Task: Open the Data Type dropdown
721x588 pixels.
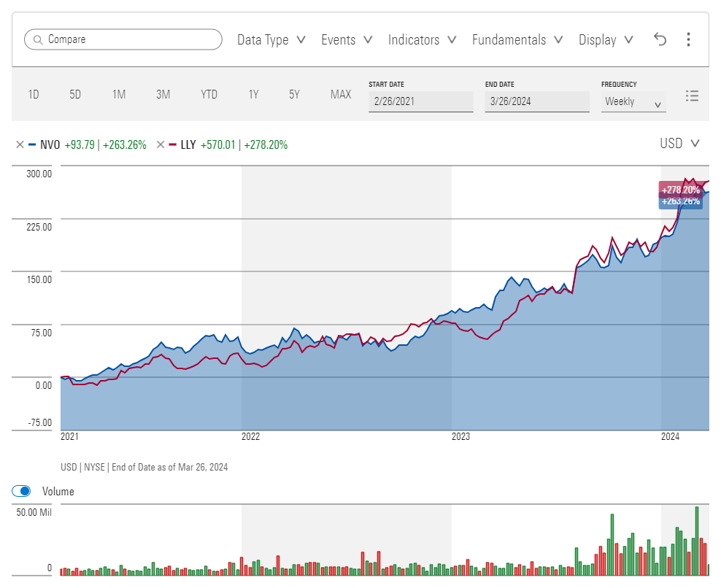Action: (271, 39)
